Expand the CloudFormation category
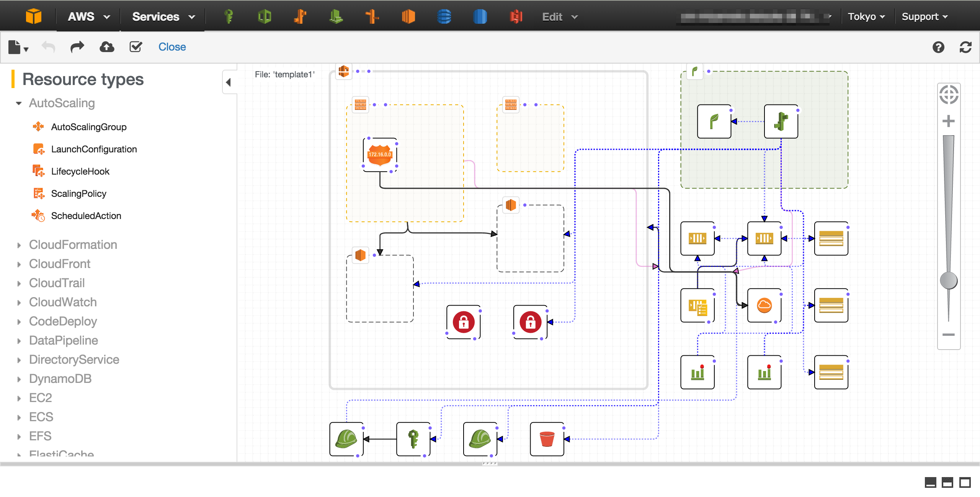This screenshot has width=980, height=497. (18, 245)
